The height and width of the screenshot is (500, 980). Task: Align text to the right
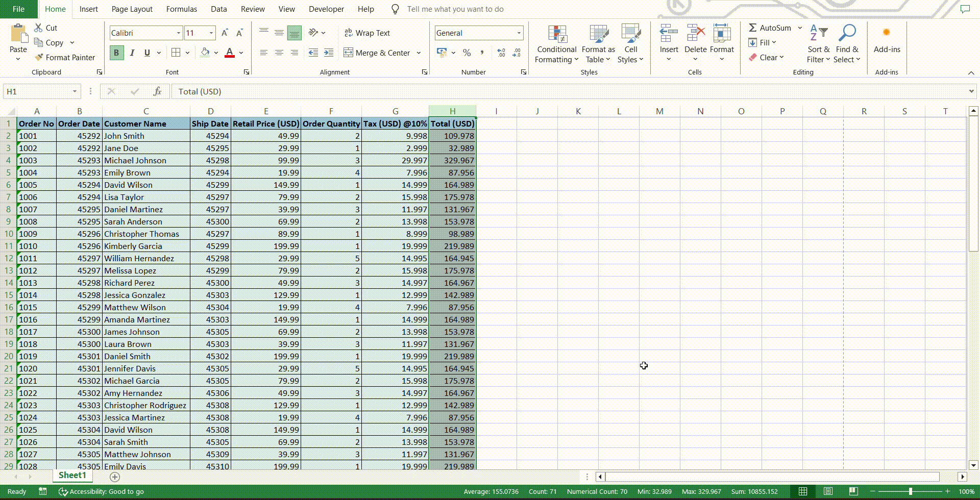coord(295,53)
